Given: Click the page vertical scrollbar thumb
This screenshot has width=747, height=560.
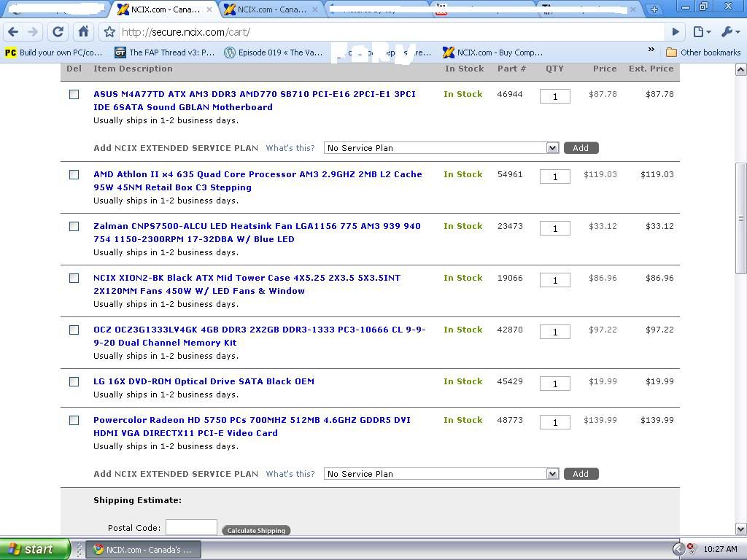Looking at the screenshot, I should 740,217.
